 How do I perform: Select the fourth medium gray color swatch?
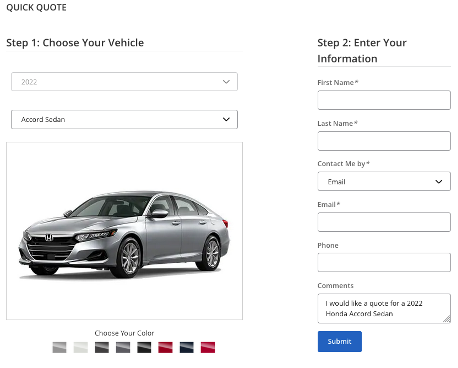click(123, 347)
